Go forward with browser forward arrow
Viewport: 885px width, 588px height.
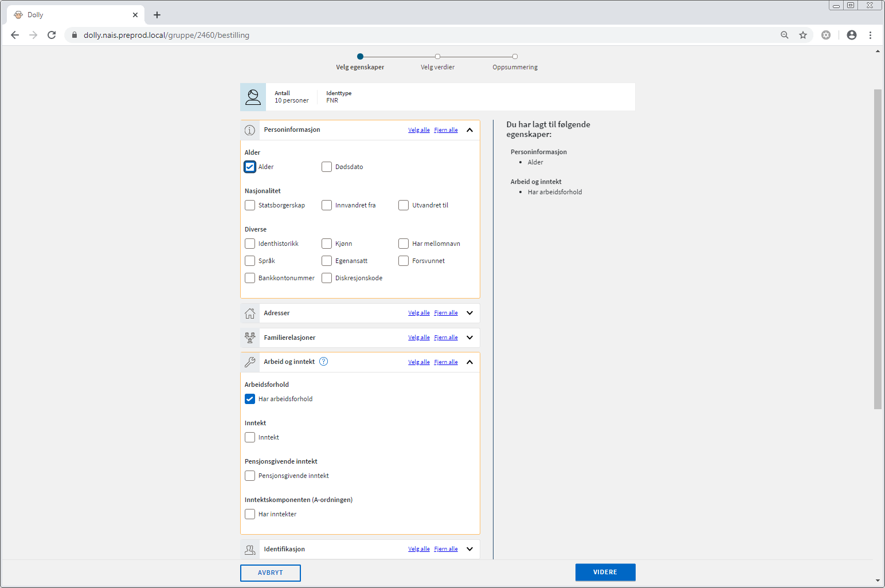pos(33,35)
